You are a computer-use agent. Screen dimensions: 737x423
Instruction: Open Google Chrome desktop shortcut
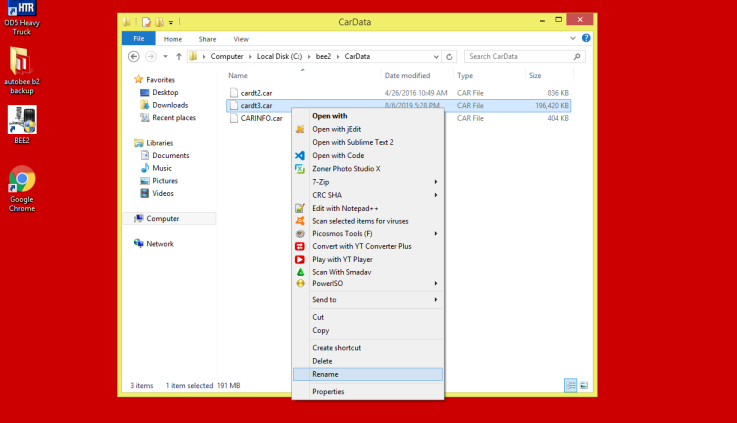22,183
